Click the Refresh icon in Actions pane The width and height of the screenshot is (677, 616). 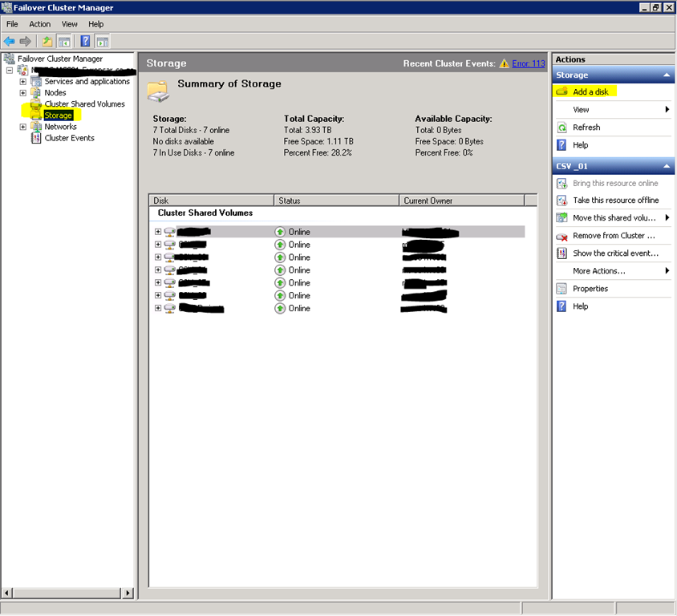[x=562, y=128]
